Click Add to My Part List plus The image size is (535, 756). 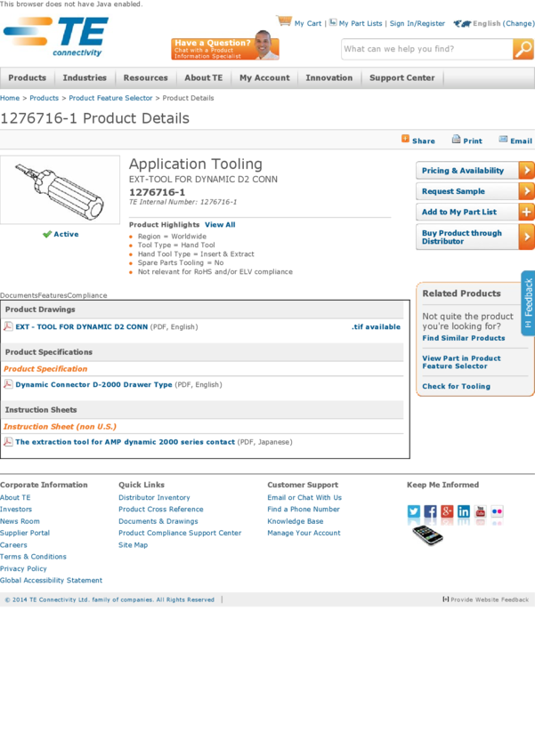point(526,212)
